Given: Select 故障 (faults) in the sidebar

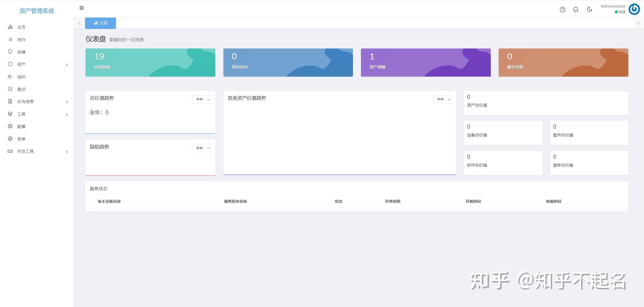Looking at the screenshot, I should click(21, 52).
